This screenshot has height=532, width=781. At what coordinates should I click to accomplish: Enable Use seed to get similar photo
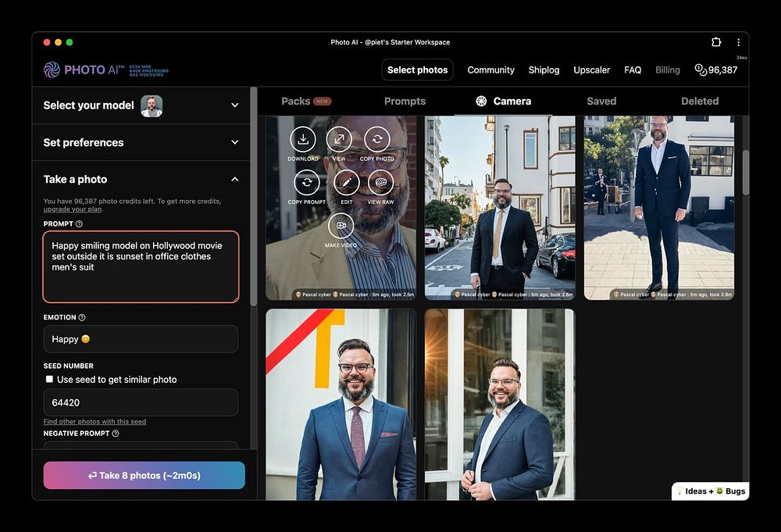(49, 379)
